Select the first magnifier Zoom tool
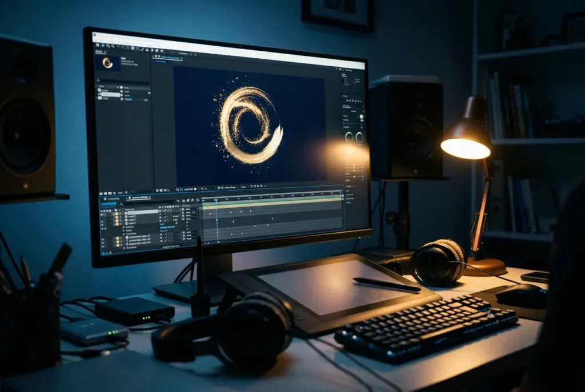 click(x=108, y=46)
